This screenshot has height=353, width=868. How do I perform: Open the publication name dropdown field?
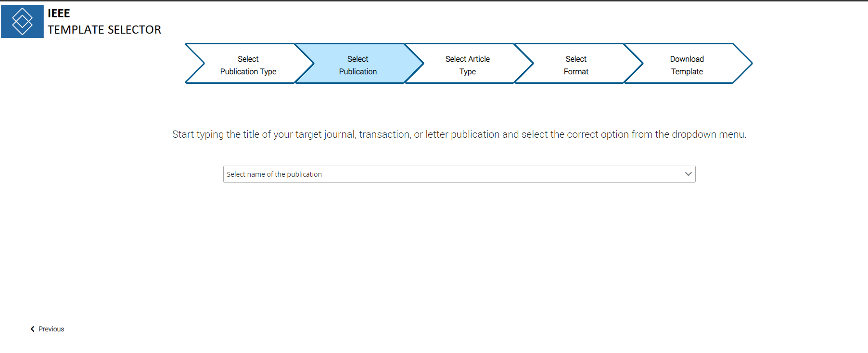point(460,174)
